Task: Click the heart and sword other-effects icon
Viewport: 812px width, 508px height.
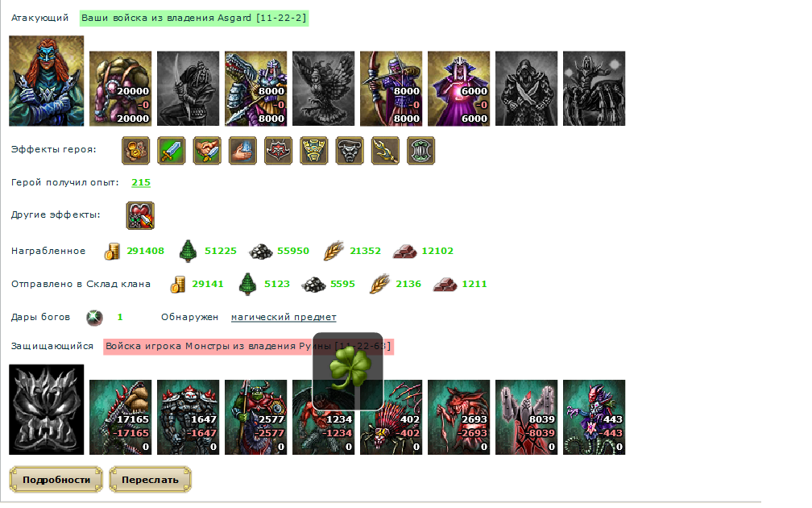Action: pos(140,215)
